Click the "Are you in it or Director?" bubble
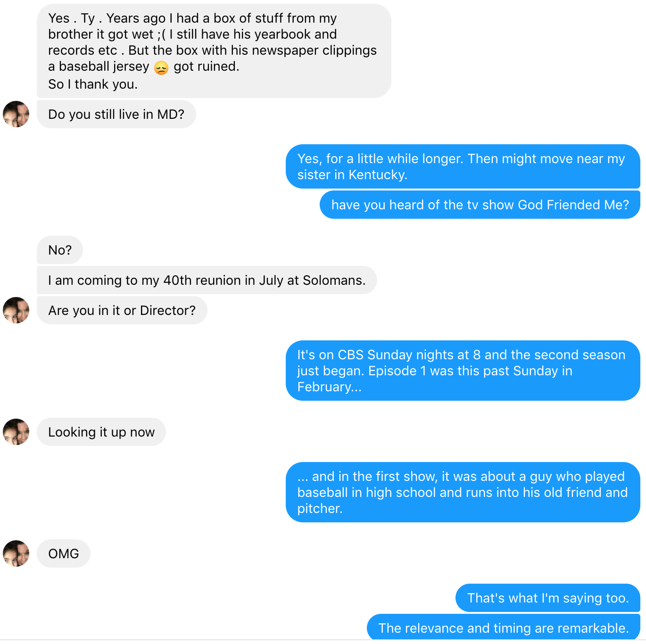646x644 pixels. [122, 310]
